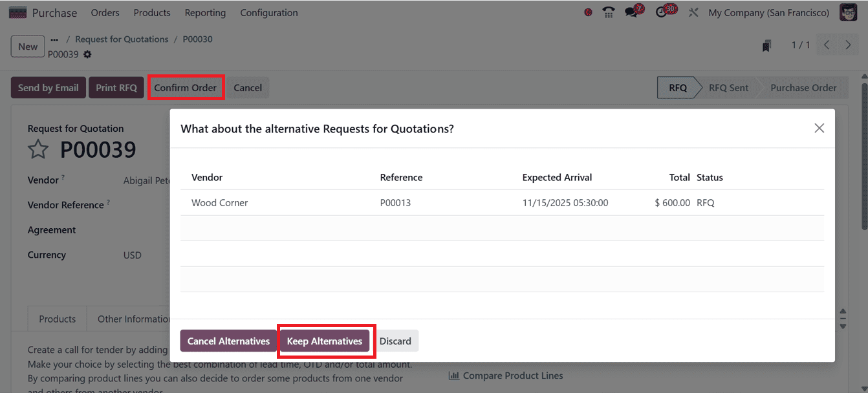The height and width of the screenshot is (393, 868).
Task: Open the settings gear beside P00039
Action: tap(88, 55)
